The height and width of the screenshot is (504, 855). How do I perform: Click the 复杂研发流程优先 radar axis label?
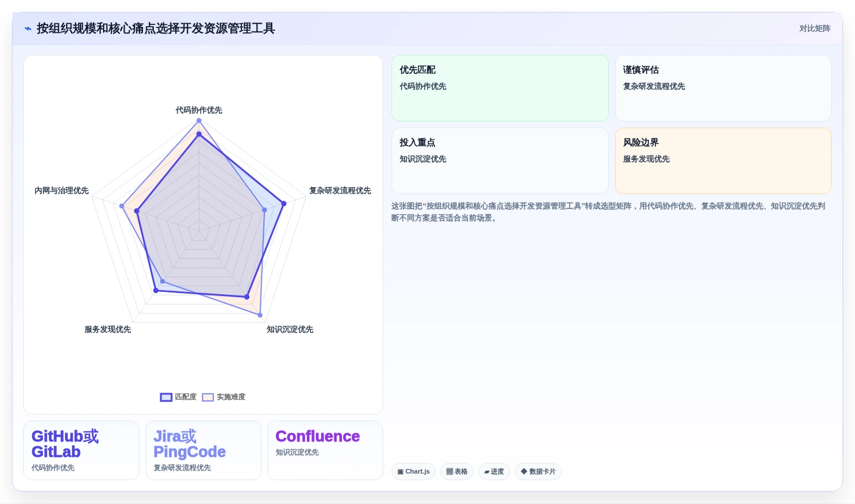point(340,191)
